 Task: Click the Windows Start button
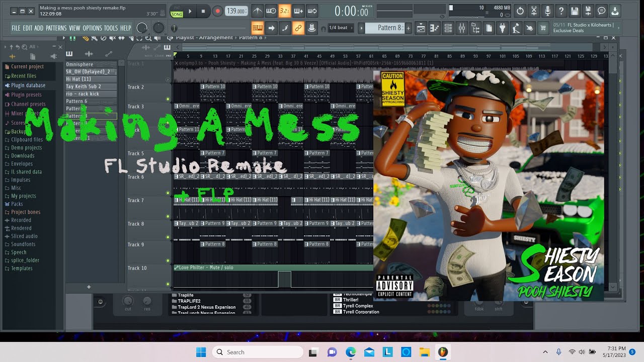201,352
